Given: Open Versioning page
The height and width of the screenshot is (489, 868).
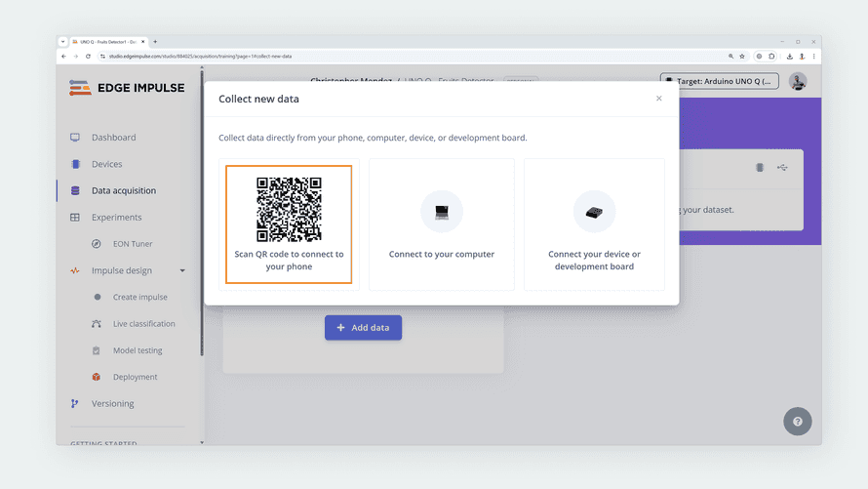Looking at the screenshot, I should point(112,404).
